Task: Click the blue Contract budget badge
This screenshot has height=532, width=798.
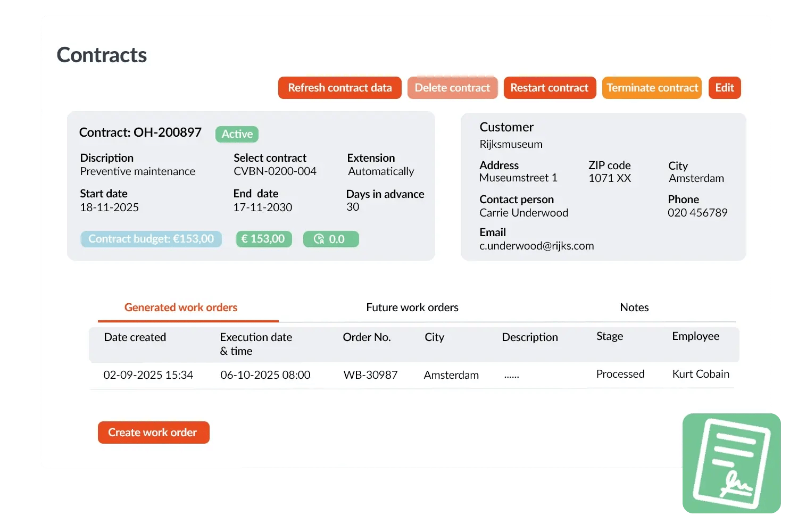Action: (x=151, y=239)
